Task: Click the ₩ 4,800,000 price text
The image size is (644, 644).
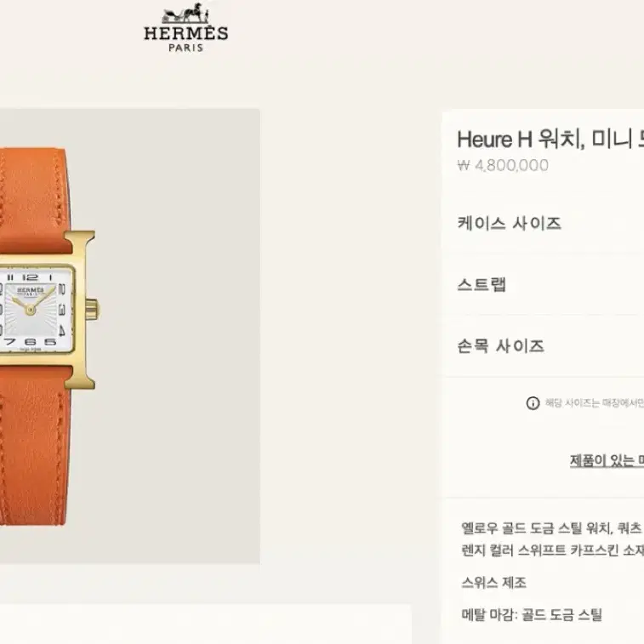Action: [503, 165]
